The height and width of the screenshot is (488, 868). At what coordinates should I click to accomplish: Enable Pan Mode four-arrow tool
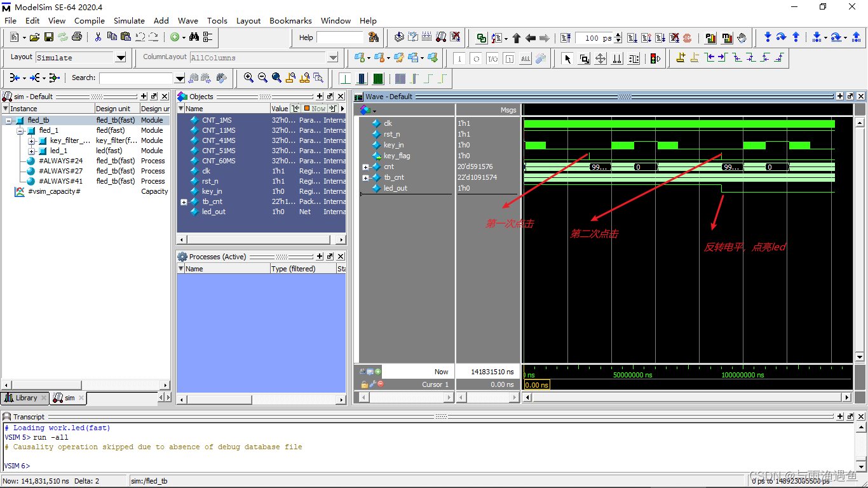coord(600,59)
